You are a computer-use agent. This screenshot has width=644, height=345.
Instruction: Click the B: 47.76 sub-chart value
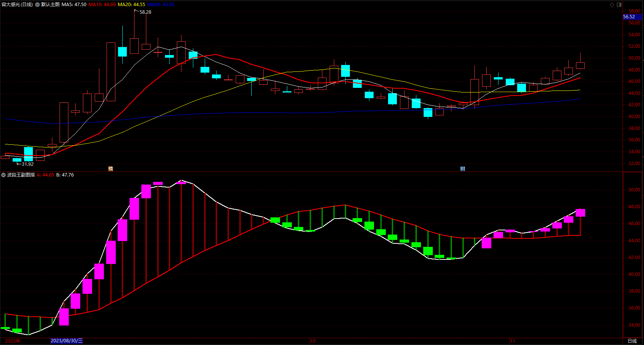click(x=65, y=175)
